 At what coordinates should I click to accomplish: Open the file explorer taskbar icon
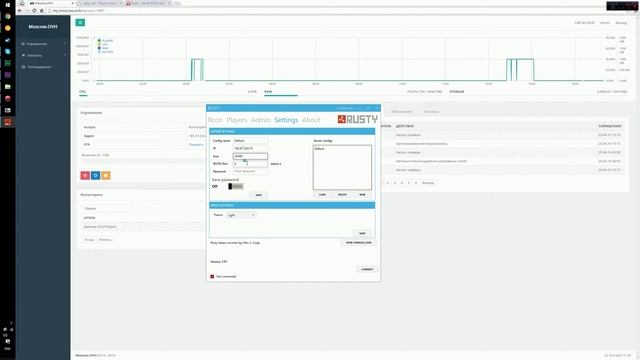click(8, 87)
